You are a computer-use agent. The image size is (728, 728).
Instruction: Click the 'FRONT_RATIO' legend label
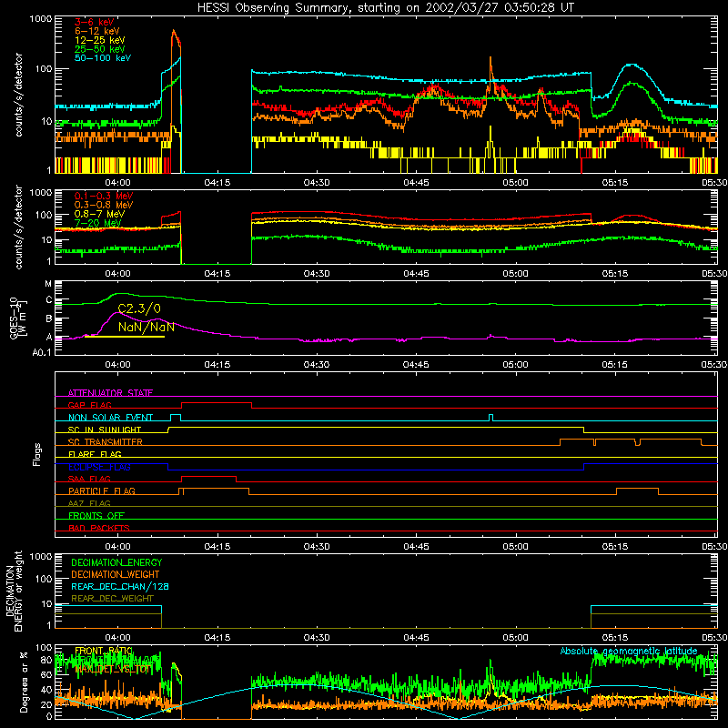[x=104, y=651]
